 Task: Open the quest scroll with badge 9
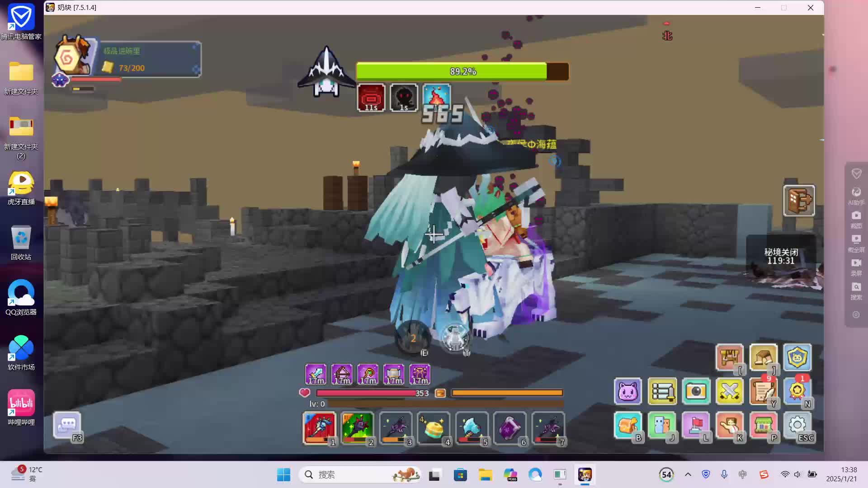point(763,391)
